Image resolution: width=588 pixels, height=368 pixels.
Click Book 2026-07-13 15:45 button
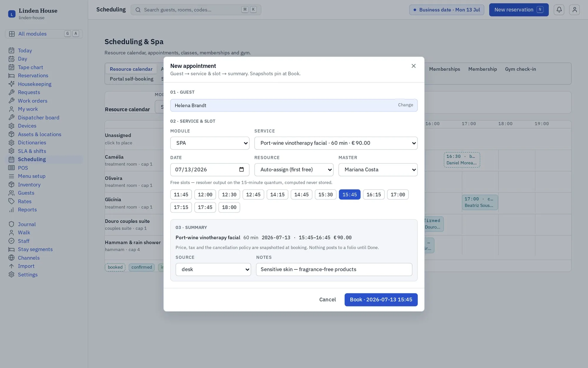coord(381,300)
